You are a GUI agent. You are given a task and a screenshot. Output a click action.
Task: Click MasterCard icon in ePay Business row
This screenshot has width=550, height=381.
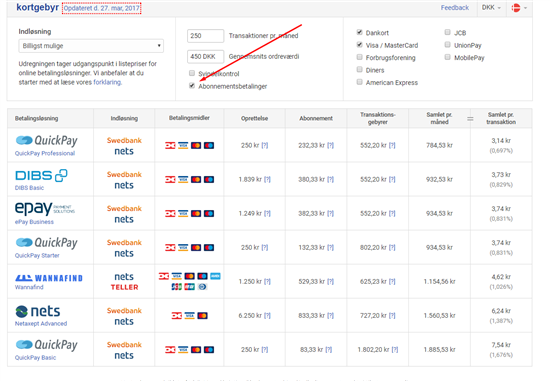pyautogui.click(x=196, y=213)
